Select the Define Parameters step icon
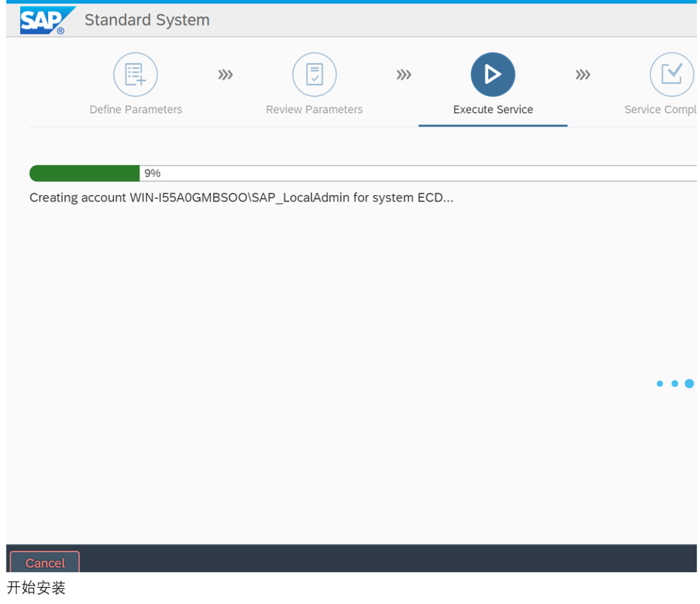Viewport: 700px width, 604px height. [x=135, y=75]
